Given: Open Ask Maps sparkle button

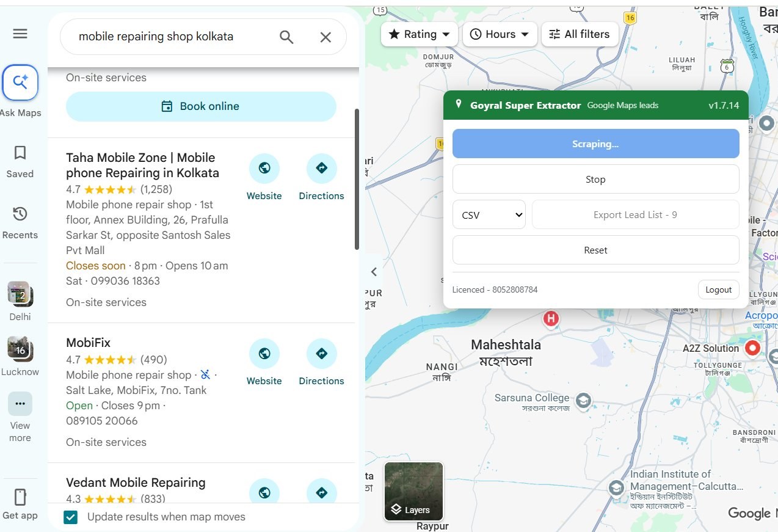Looking at the screenshot, I should 20,82.
